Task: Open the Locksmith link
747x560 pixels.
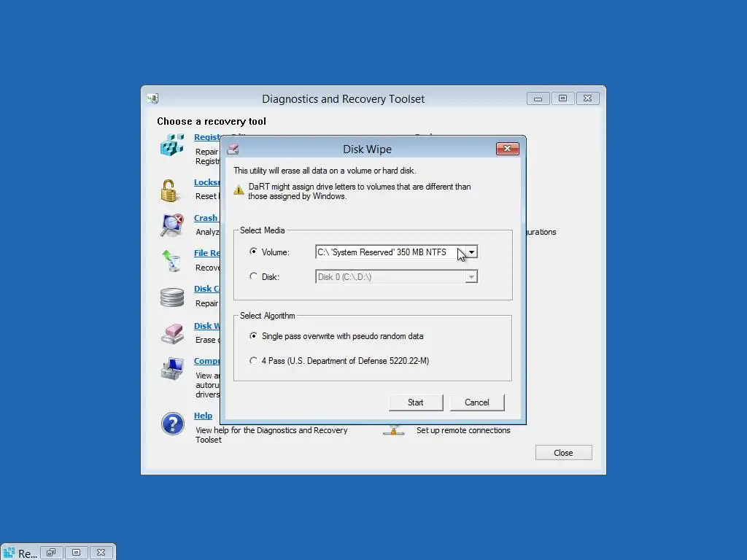Action: (206, 182)
